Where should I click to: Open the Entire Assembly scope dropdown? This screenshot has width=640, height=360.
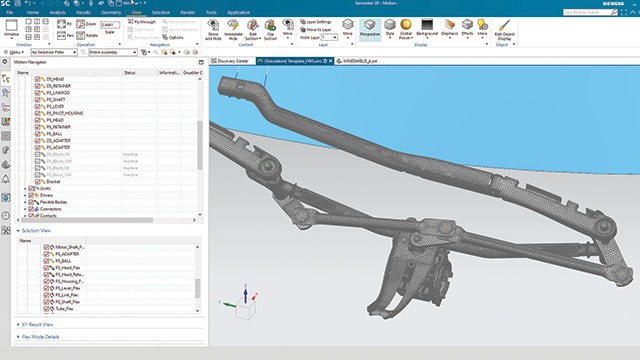pyautogui.click(x=113, y=52)
